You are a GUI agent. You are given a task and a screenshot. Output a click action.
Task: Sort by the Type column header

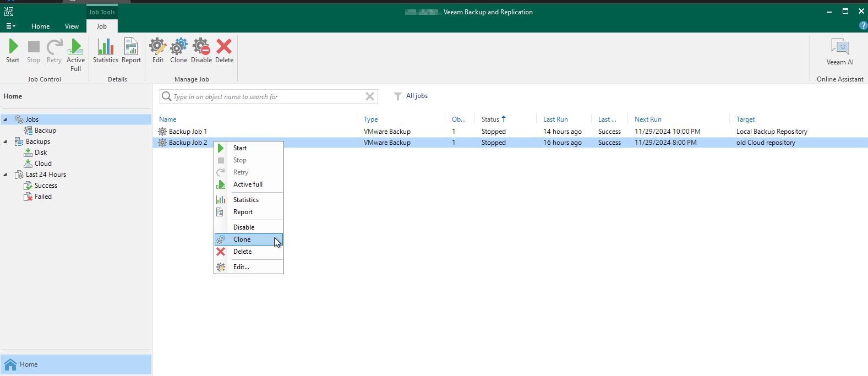coord(371,119)
